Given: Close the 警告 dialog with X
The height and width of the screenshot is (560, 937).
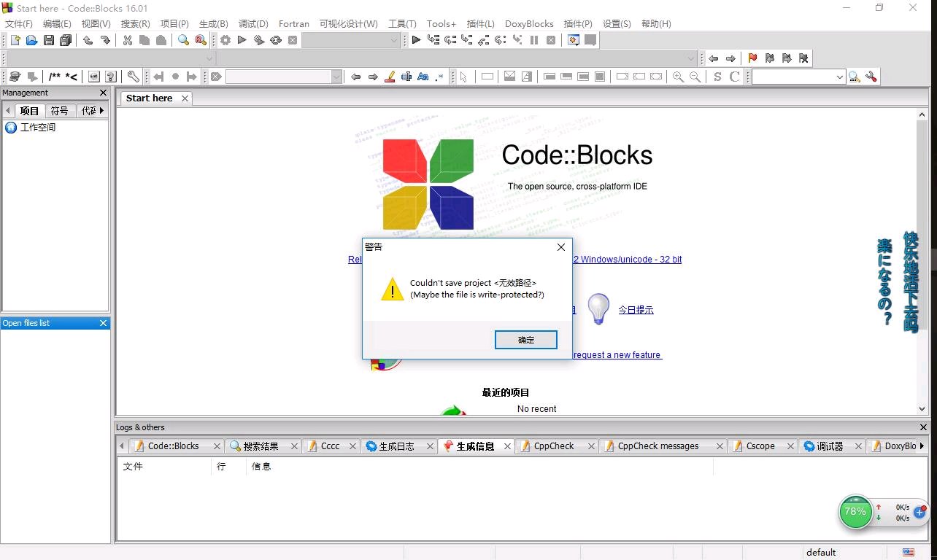Looking at the screenshot, I should coord(561,247).
